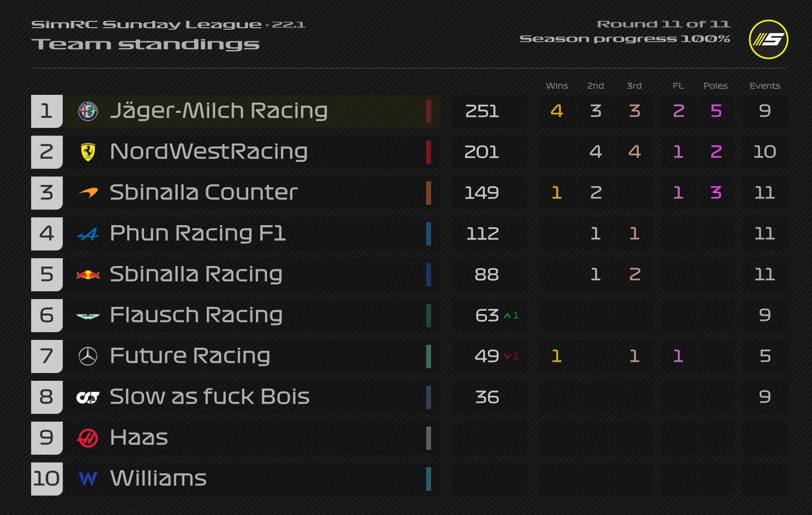Click the green up-one indicator on Flausch Racing points
The image size is (812, 515).
(x=511, y=316)
